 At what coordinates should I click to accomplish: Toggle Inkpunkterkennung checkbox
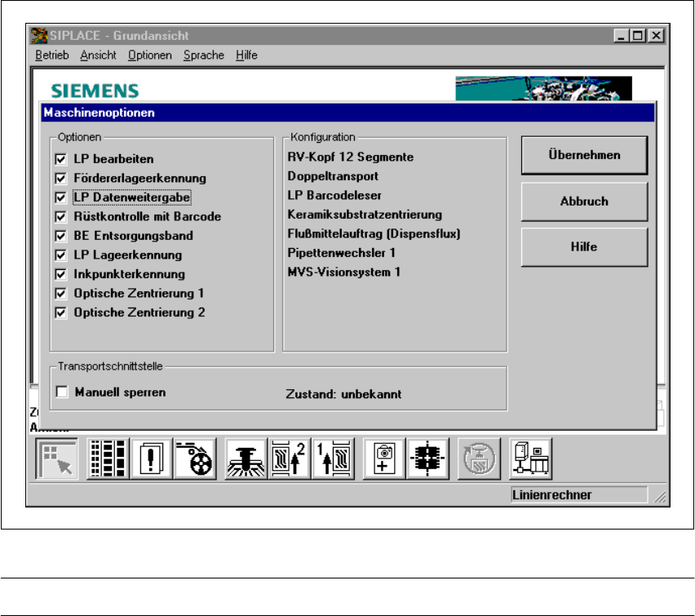[x=60, y=274]
